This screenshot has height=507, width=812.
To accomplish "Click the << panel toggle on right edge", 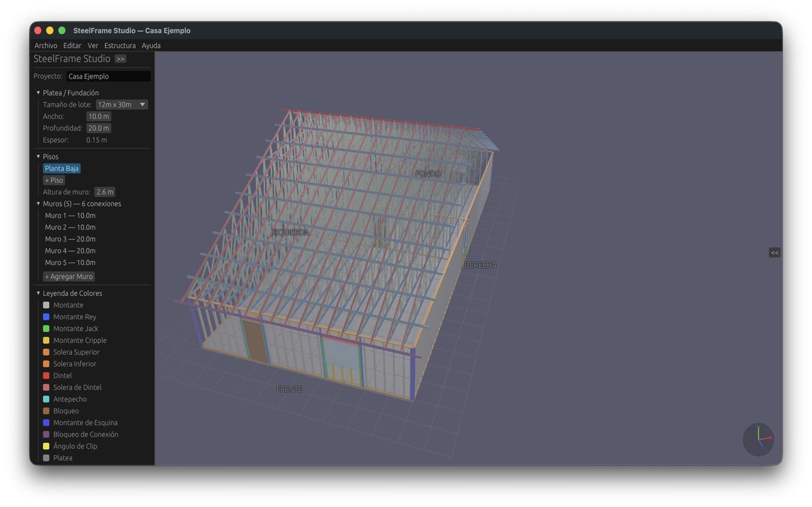I will pyautogui.click(x=774, y=252).
